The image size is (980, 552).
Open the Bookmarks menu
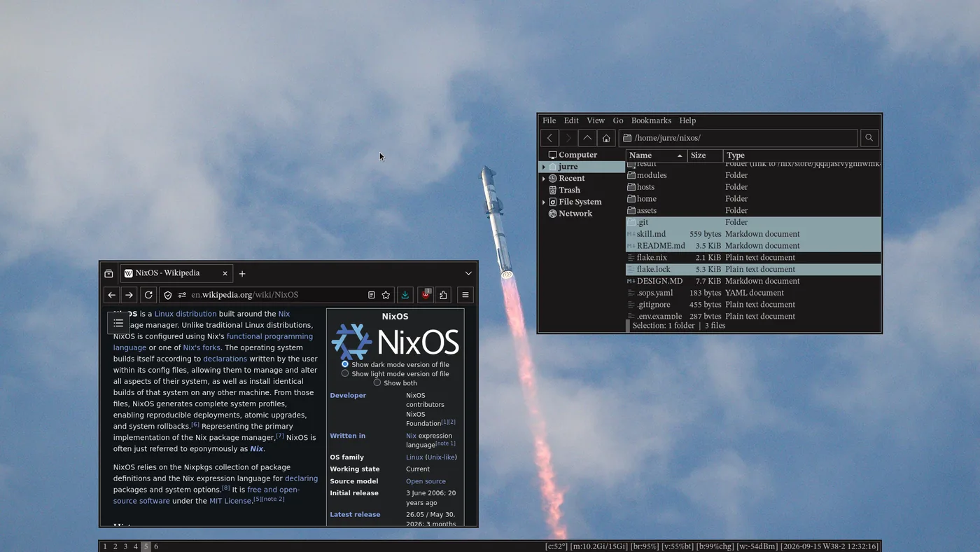(x=651, y=120)
